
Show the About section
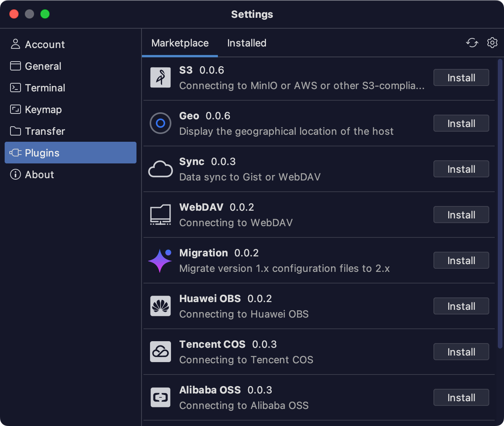[39, 175]
